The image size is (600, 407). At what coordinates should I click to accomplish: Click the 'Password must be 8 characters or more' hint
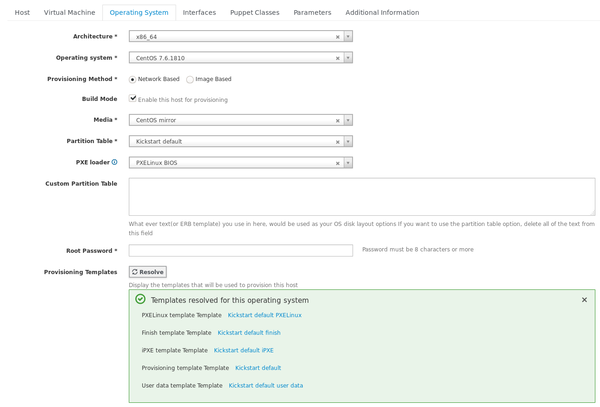click(x=418, y=249)
